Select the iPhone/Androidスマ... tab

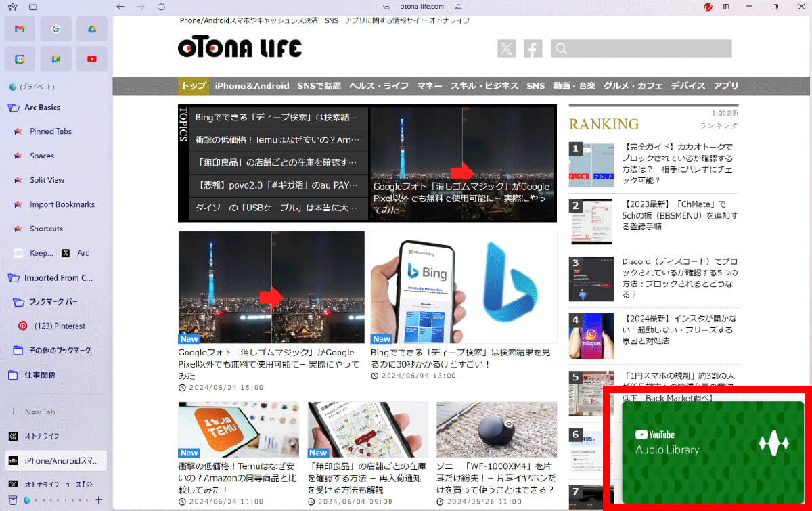pyautogui.click(x=55, y=461)
